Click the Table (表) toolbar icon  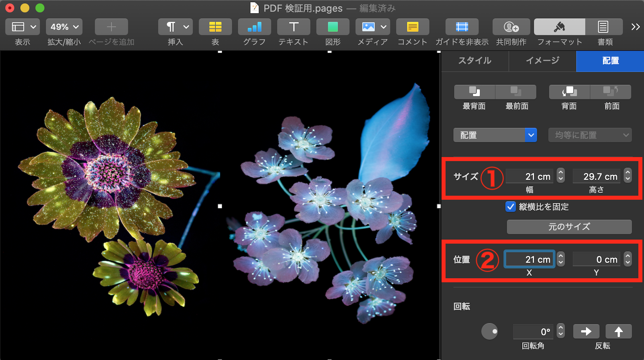click(215, 27)
